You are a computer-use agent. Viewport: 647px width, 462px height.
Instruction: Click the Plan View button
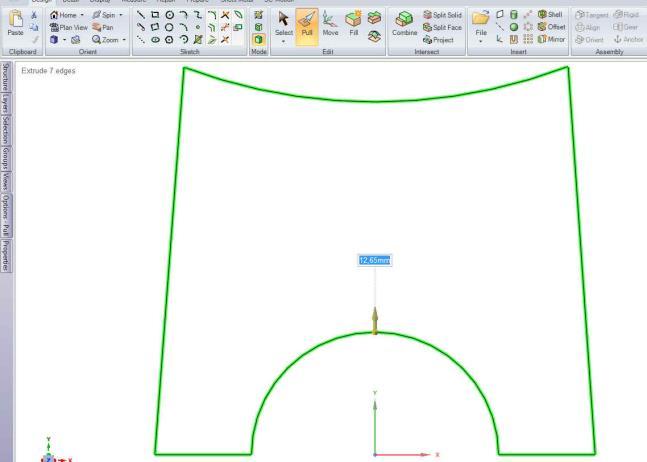click(x=68, y=27)
